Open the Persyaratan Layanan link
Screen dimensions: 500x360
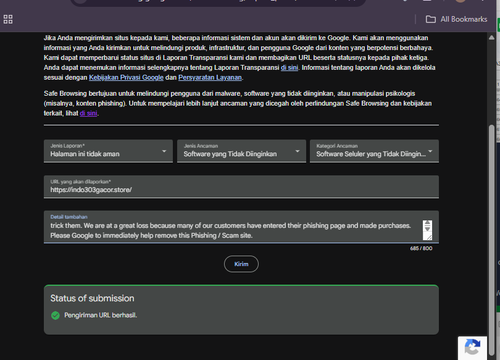click(210, 78)
